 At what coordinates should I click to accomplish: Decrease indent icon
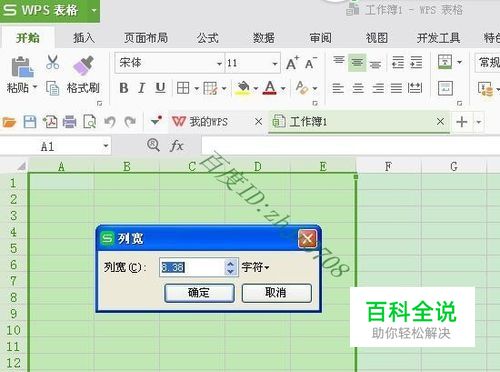pos(398,62)
